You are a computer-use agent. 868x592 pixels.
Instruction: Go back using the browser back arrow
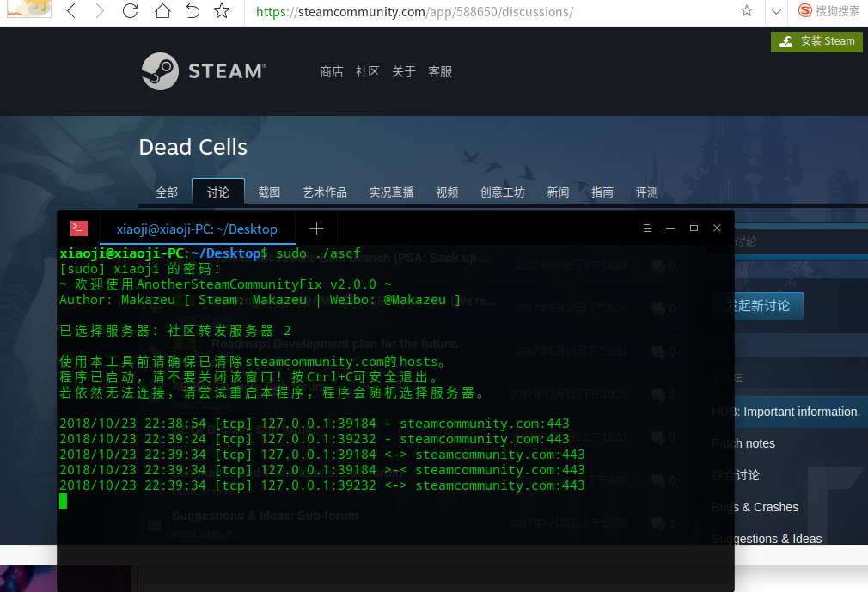71,10
